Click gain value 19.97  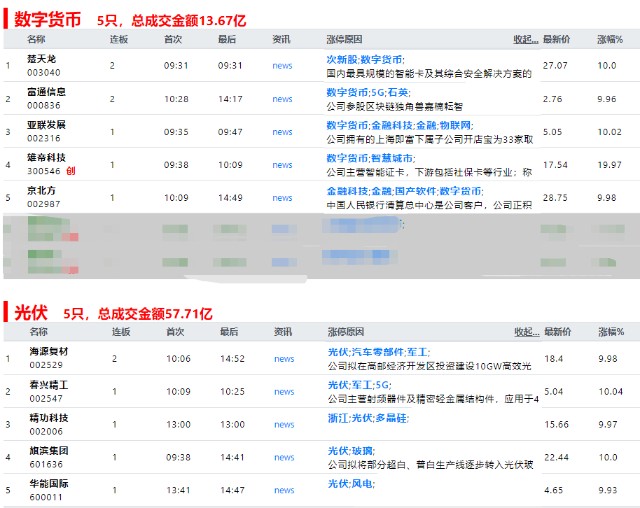pyautogui.click(x=609, y=165)
